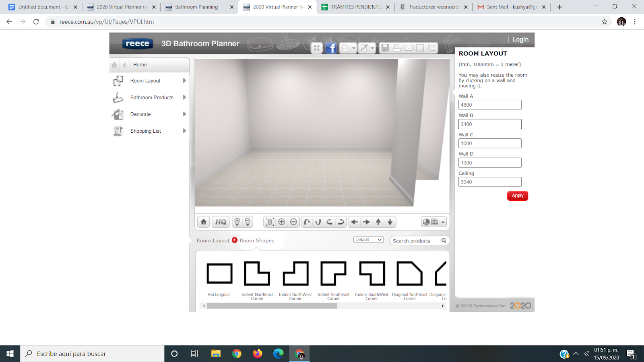The width and height of the screenshot is (644, 362).
Task: Click the Wall A dimension field
Action: pos(490,105)
